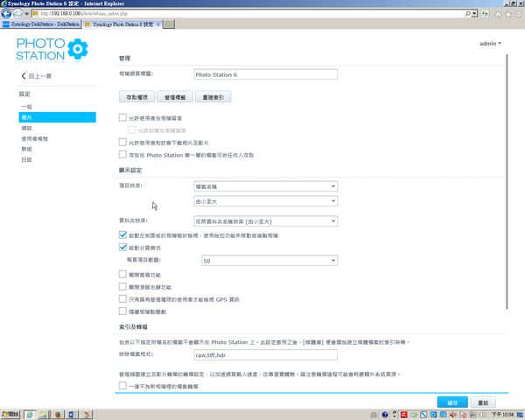Click the 相簿網頁標題 text field
The width and height of the screenshot is (525, 420).
pos(265,75)
